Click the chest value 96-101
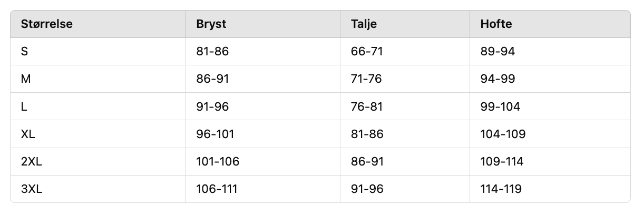Screen dimensions: 644x214 click(215, 134)
